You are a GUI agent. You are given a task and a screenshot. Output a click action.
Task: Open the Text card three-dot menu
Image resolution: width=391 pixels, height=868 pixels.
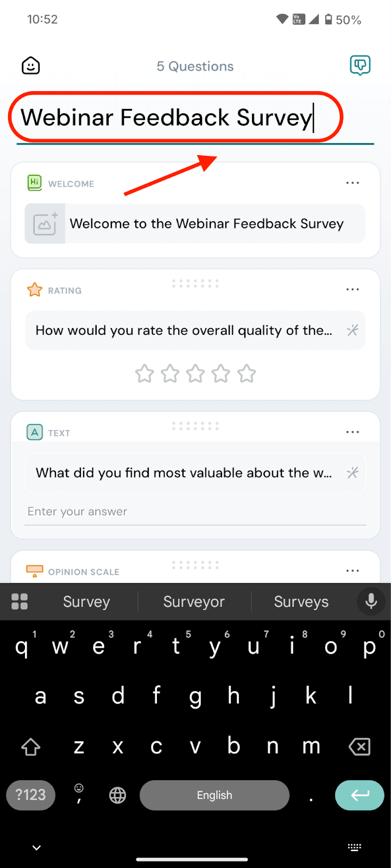352,432
